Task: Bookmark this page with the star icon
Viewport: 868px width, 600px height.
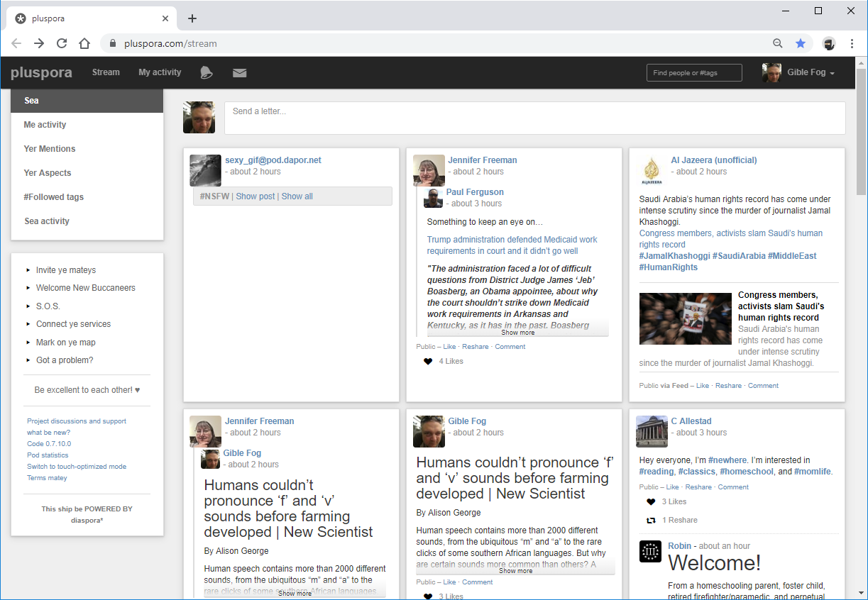Action: pyautogui.click(x=801, y=43)
